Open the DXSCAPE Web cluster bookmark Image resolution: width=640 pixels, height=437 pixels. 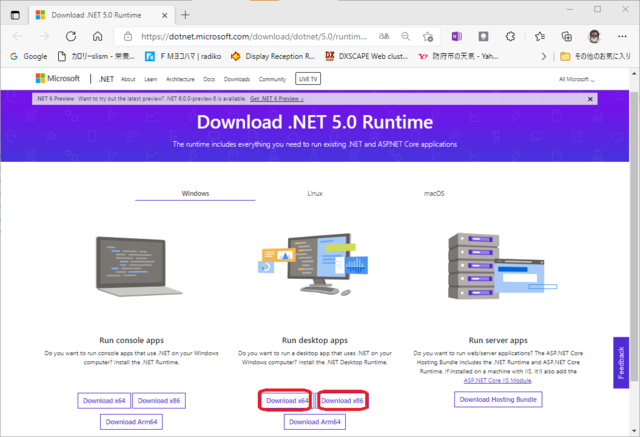coord(367,56)
